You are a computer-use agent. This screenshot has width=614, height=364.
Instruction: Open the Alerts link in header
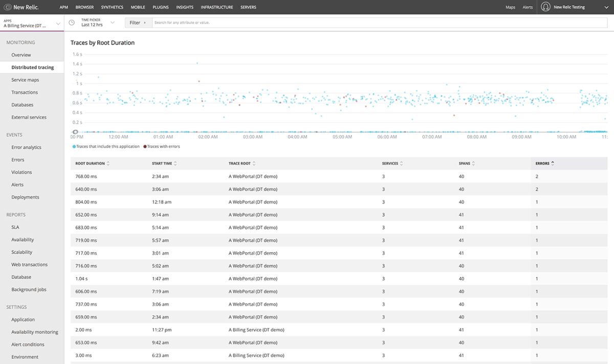coord(528,7)
